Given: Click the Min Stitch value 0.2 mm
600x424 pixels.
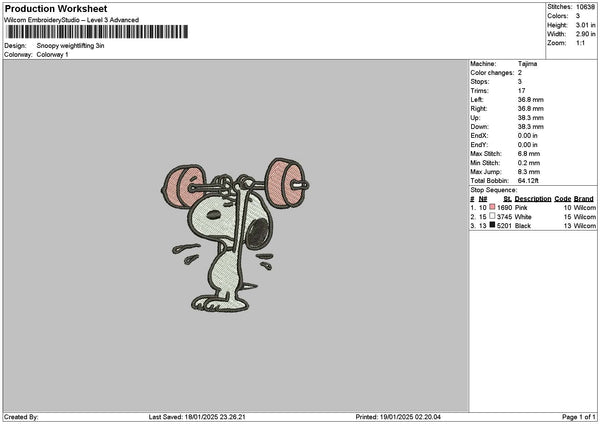Looking at the screenshot, I should tap(528, 163).
